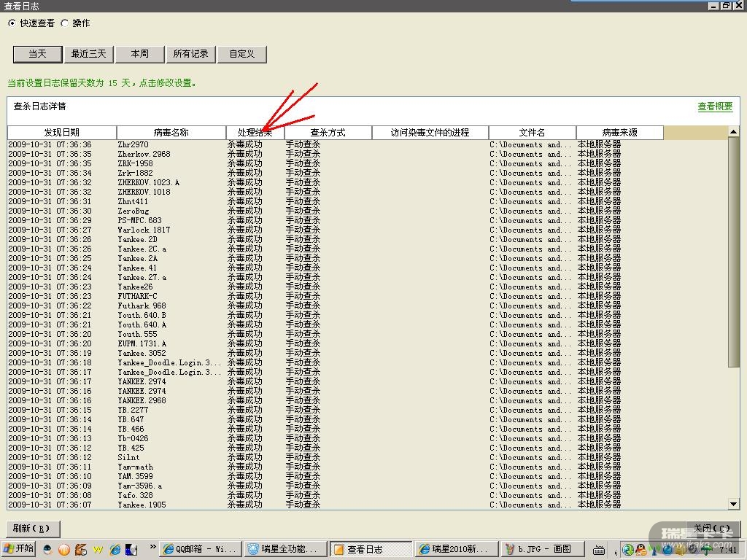Select the Yankee.41 row
747x560 pixels.
coord(336,268)
